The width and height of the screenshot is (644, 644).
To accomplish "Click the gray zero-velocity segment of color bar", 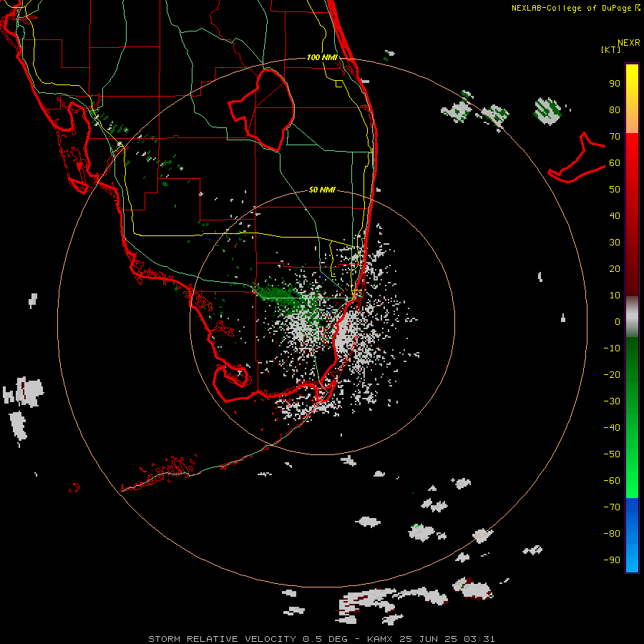I will (632, 317).
